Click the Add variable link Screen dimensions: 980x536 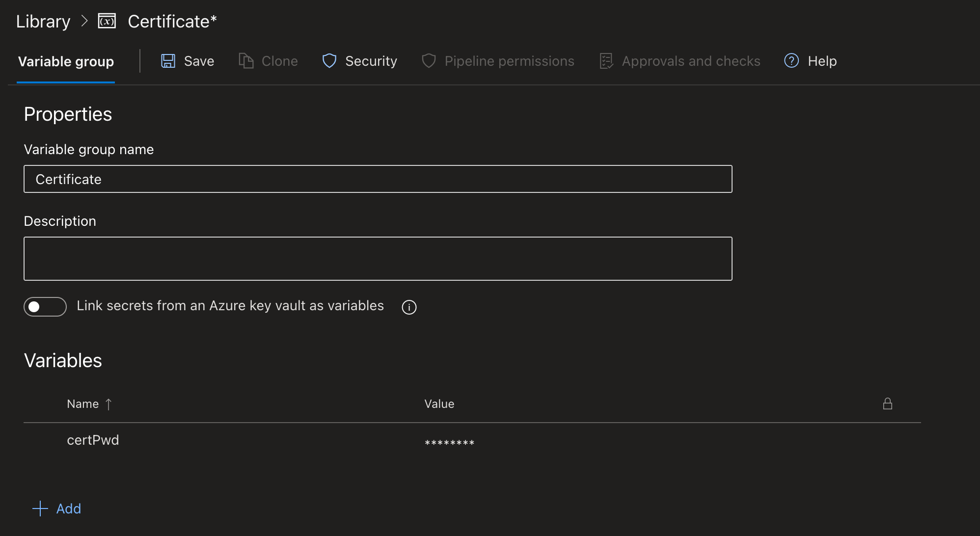[68, 509]
